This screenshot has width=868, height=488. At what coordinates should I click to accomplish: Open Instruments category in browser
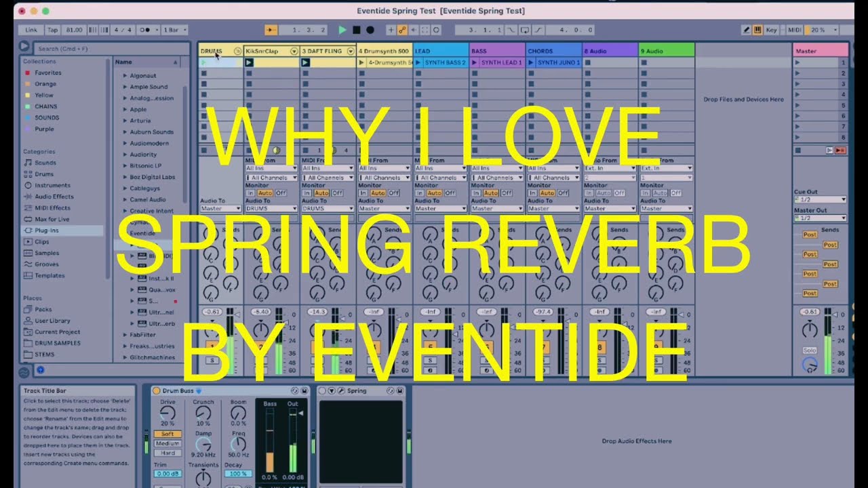(52, 185)
